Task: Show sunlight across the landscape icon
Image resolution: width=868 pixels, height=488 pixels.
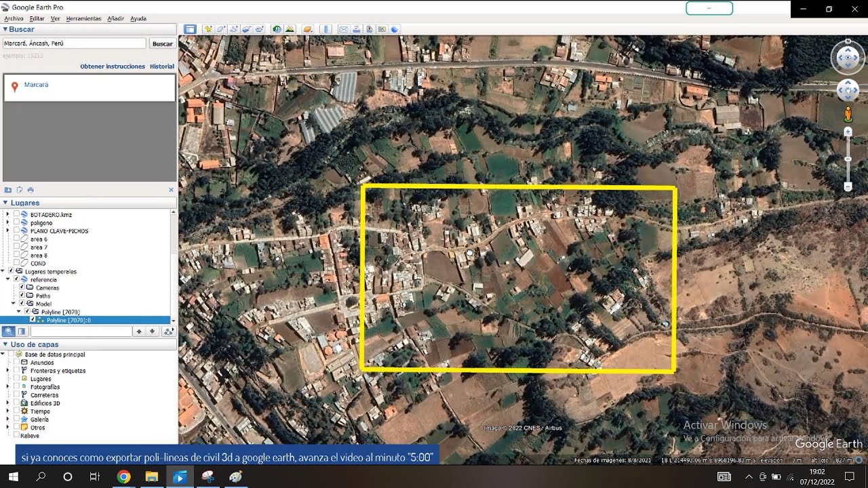Action: pos(291,29)
